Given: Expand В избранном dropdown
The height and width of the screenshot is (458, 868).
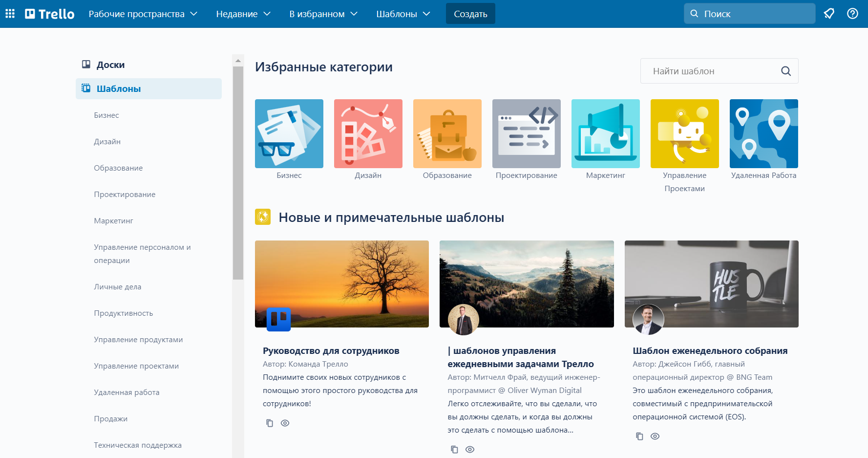Looking at the screenshot, I should point(323,14).
